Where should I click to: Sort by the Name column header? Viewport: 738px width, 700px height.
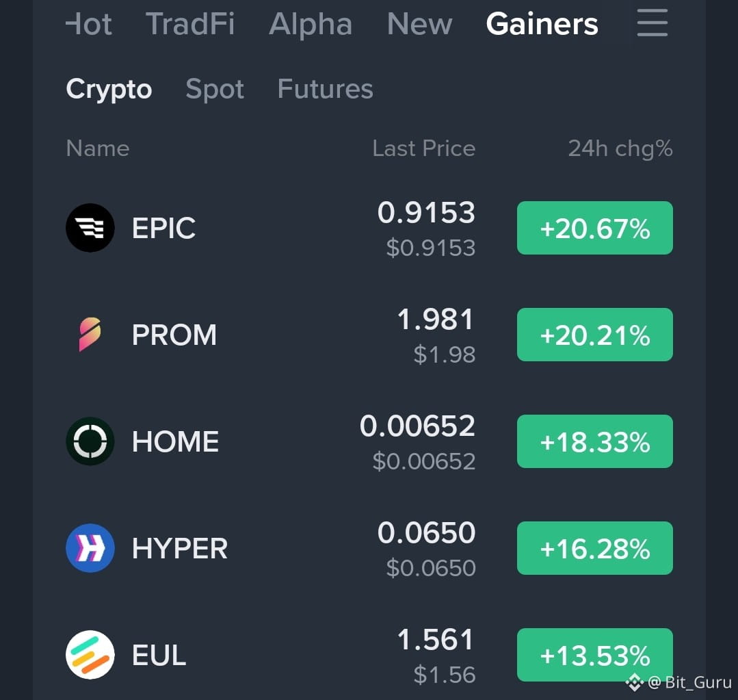click(x=97, y=148)
